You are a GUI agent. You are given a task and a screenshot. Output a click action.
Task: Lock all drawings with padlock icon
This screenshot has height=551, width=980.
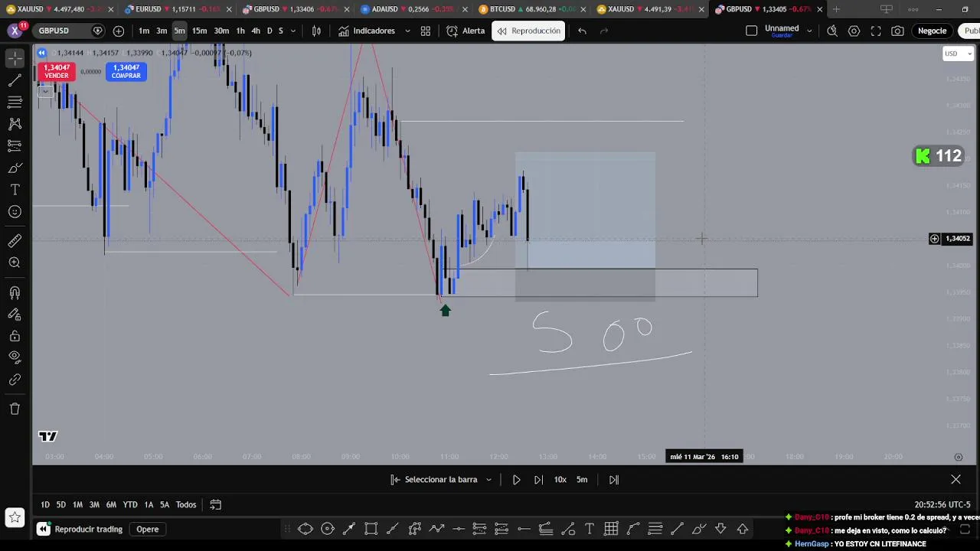[x=15, y=336]
